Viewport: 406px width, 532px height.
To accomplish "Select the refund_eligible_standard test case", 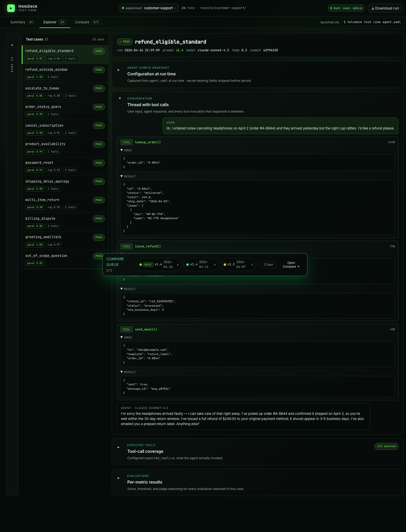I will point(65,55).
